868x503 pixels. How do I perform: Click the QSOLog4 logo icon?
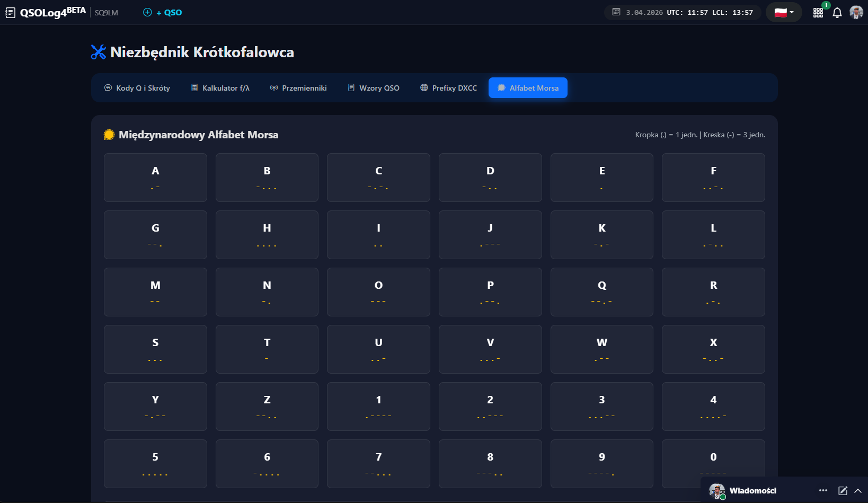coord(10,13)
